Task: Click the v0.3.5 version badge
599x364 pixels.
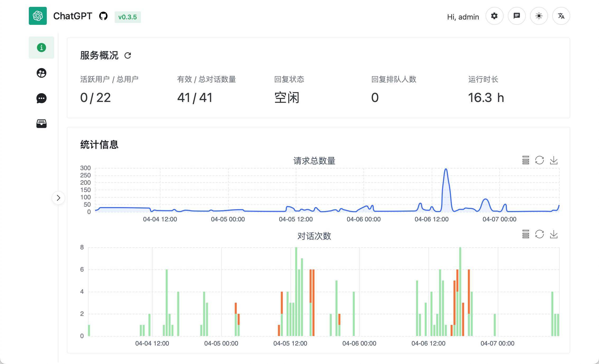Action: click(127, 17)
